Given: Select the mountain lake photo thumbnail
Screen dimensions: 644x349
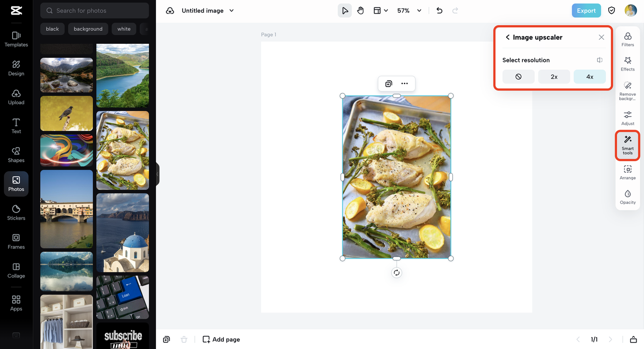Looking at the screenshot, I should click(x=66, y=75).
